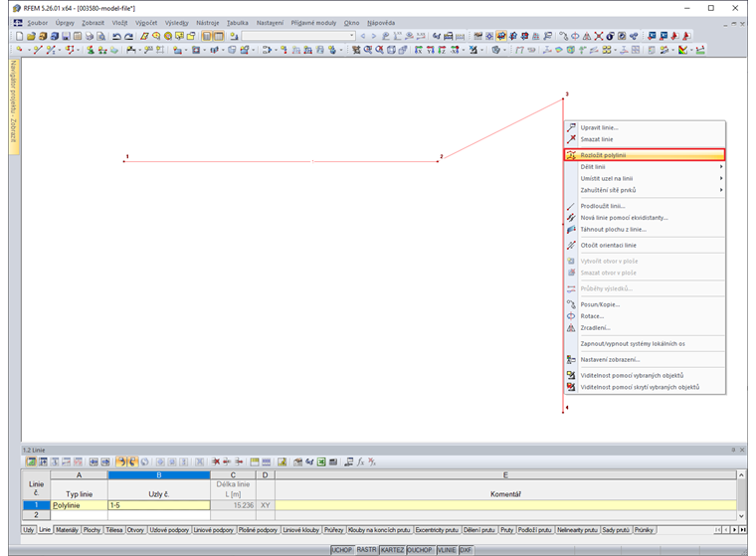Undo the last action
This screenshot has width=756, height=556.
(116, 36)
